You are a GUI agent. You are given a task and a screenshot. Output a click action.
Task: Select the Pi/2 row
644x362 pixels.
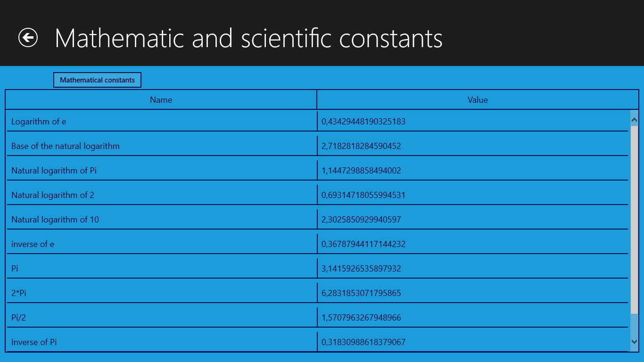[317, 318]
